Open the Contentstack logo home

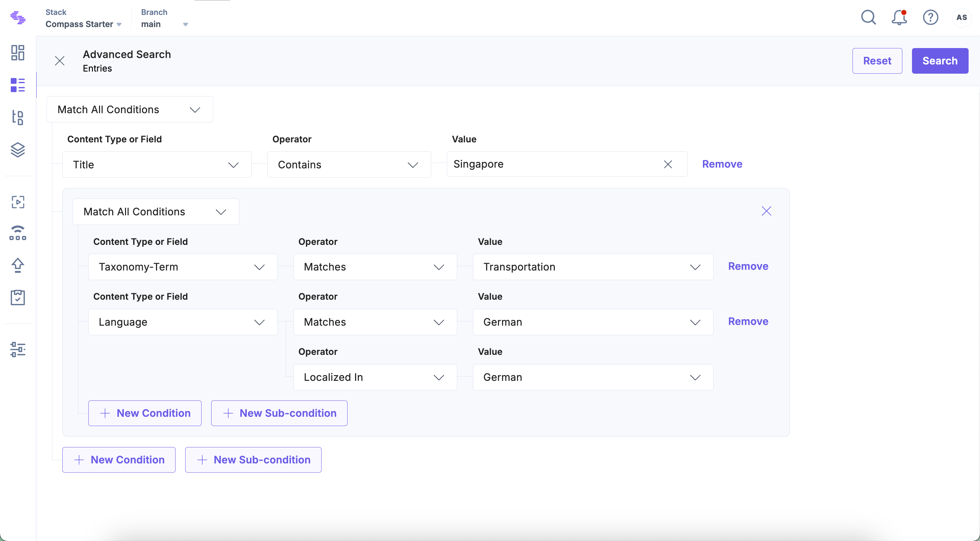pyautogui.click(x=18, y=18)
